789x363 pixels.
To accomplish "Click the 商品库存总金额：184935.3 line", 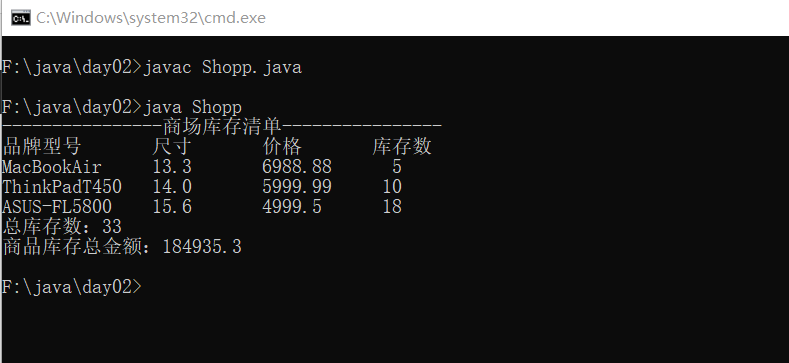I will pos(122,247).
